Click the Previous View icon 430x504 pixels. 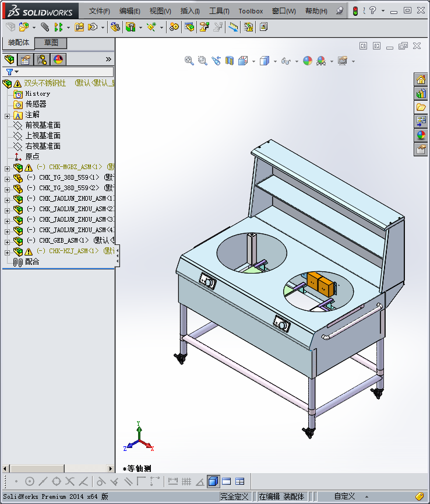coord(216,61)
